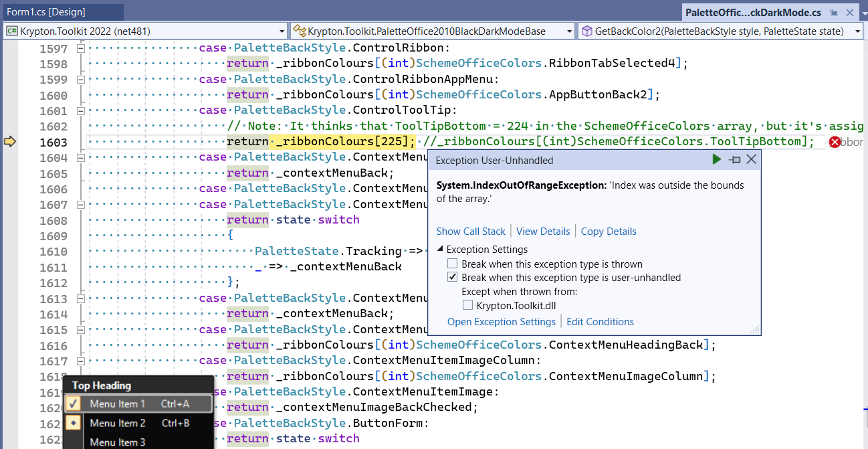Click the red error icon on line 1603
The height and width of the screenshot is (449, 868).
[835, 141]
